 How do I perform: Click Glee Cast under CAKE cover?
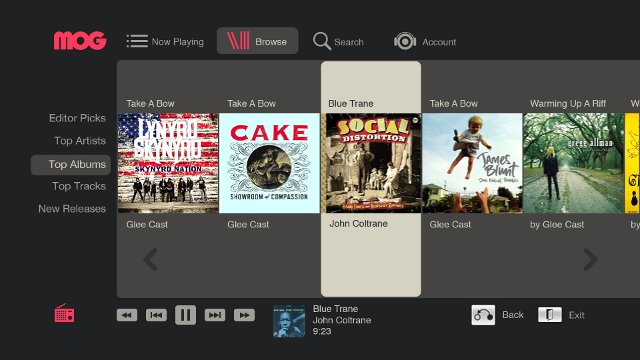(x=249, y=224)
